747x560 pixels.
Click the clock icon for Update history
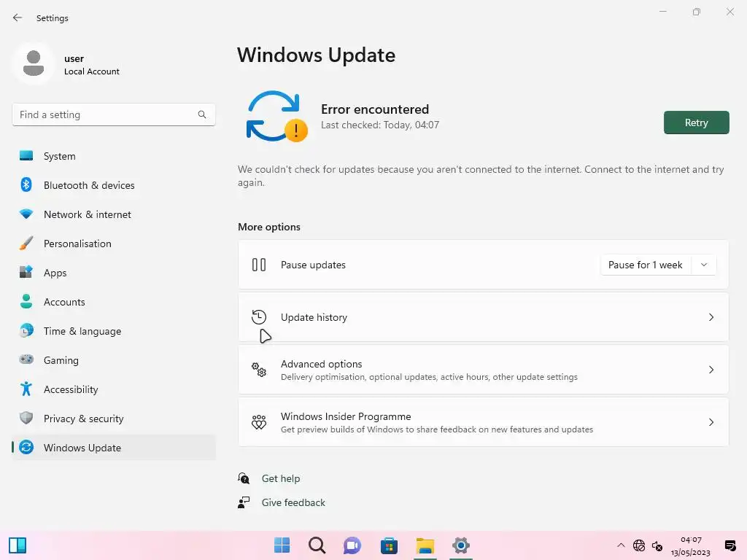pyautogui.click(x=259, y=317)
